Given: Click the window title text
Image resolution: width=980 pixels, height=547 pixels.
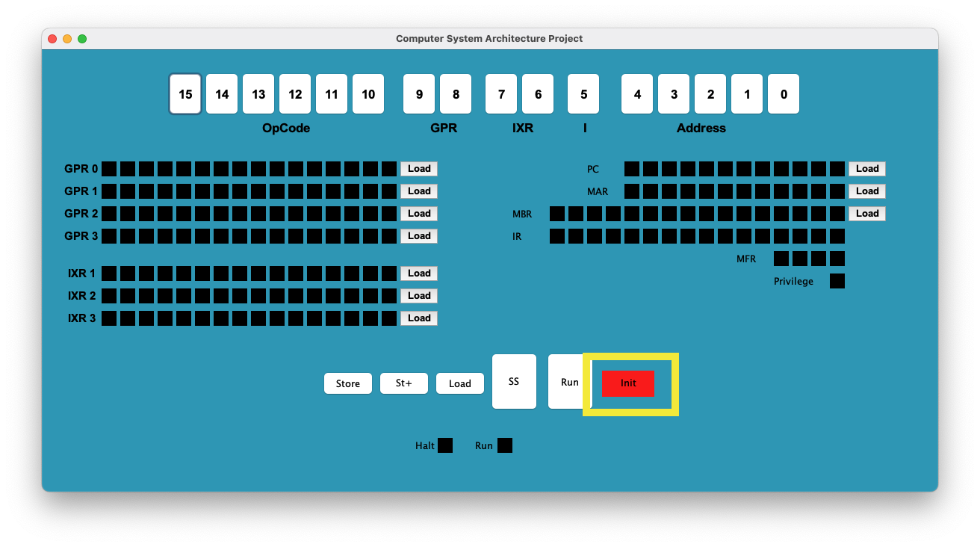Looking at the screenshot, I should (x=489, y=38).
